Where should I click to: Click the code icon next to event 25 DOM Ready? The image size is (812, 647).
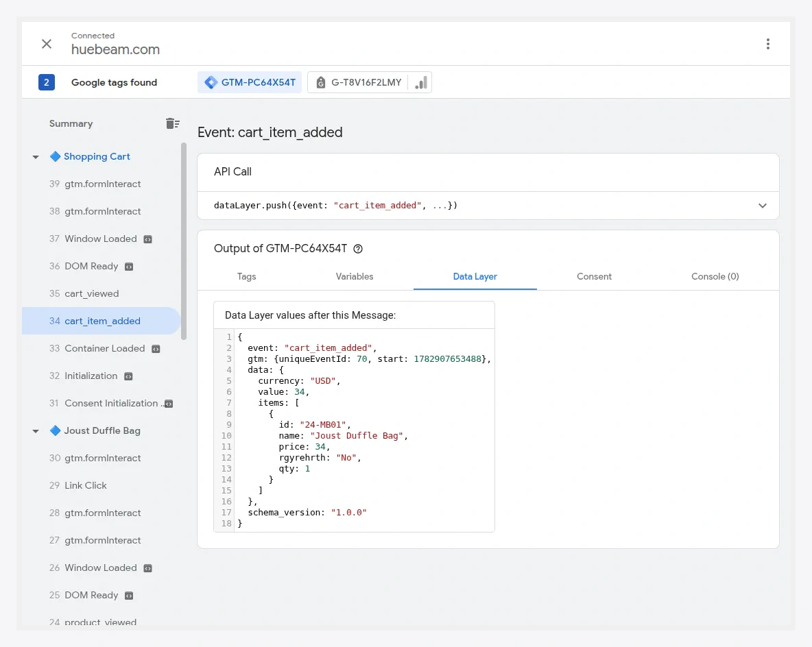click(129, 596)
